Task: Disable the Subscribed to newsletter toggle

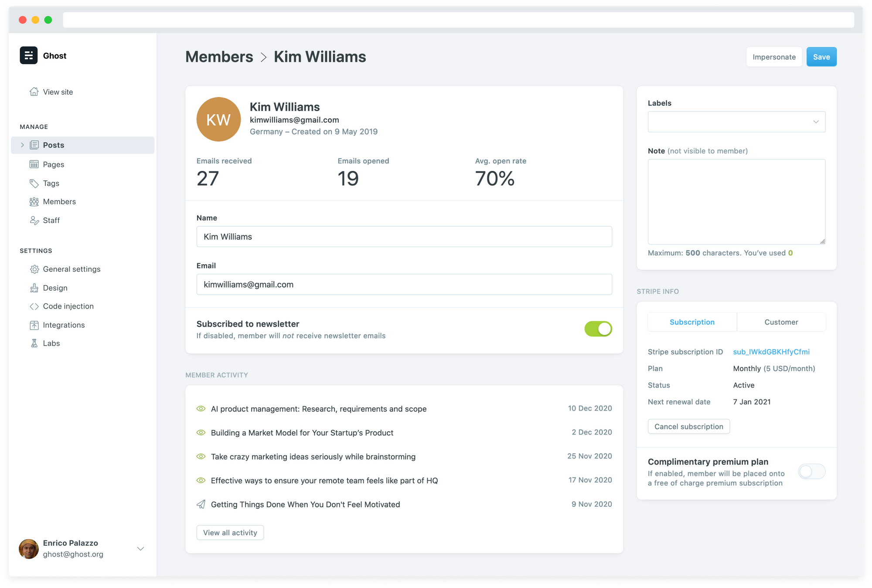Action: click(x=598, y=329)
